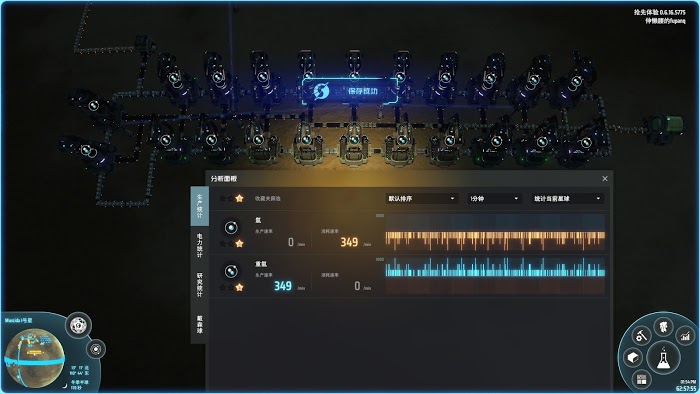Open the default sort order dropdown

coord(421,199)
